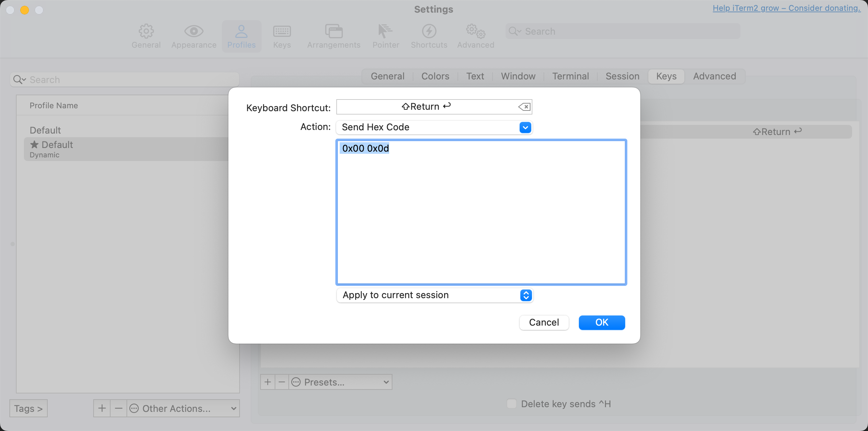Switch to the Colors profile tab
Viewport: 868px width, 431px height.
[x=435, y=76]
